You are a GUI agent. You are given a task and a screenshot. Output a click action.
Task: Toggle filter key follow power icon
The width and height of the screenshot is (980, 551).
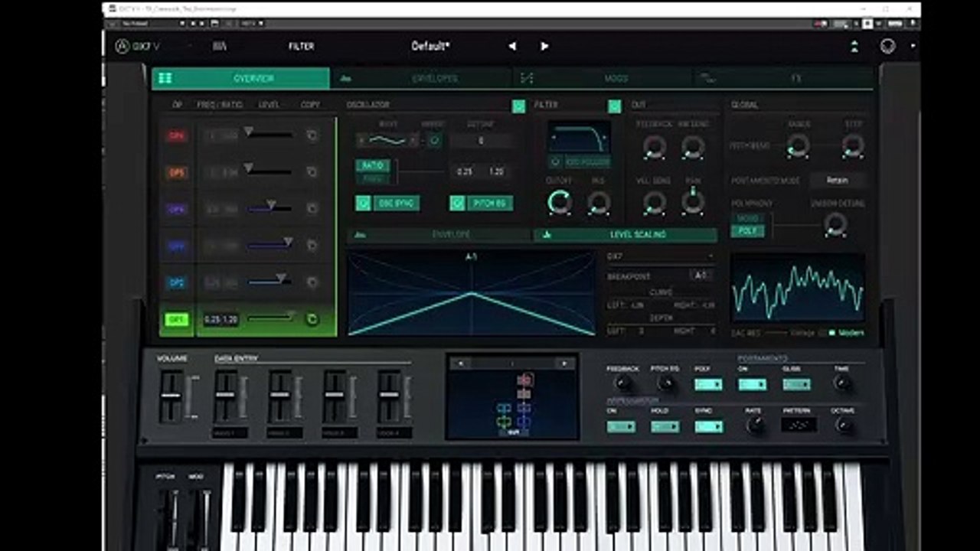click(x=555, y=162)
